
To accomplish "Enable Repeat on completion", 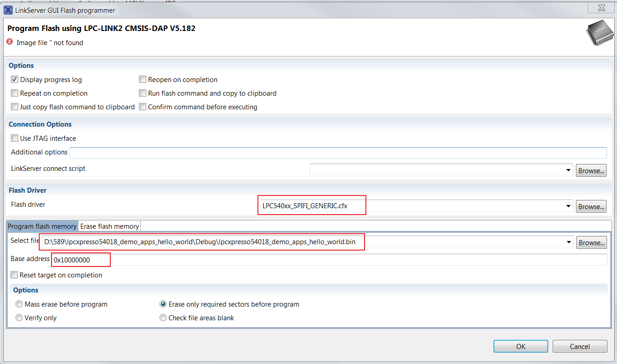I will coord(15,93).
